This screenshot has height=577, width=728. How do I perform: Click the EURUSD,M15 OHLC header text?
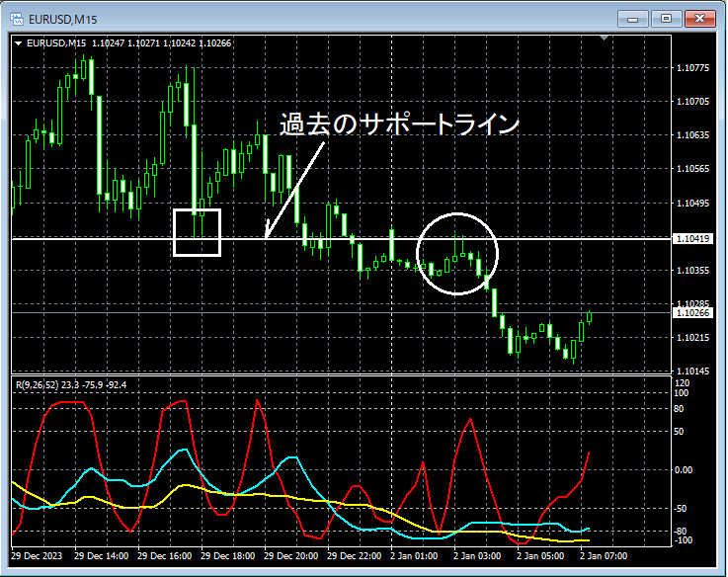click(128, 43)
